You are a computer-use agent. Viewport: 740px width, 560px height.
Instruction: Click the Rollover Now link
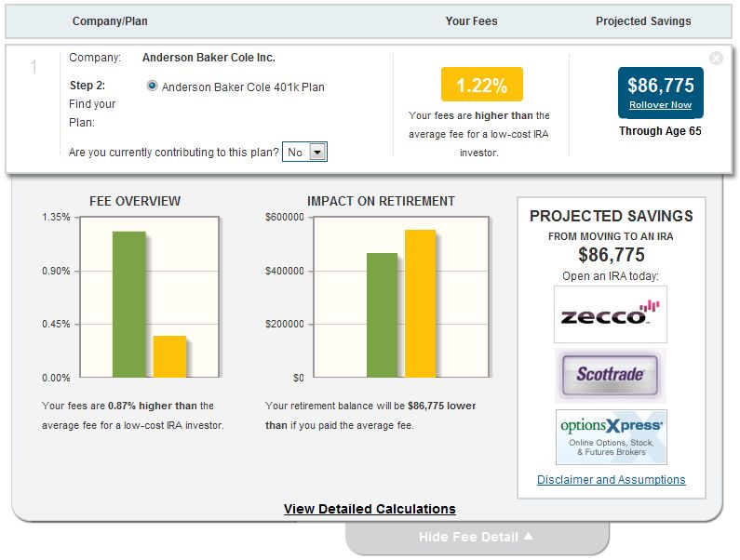click(660, 105)
